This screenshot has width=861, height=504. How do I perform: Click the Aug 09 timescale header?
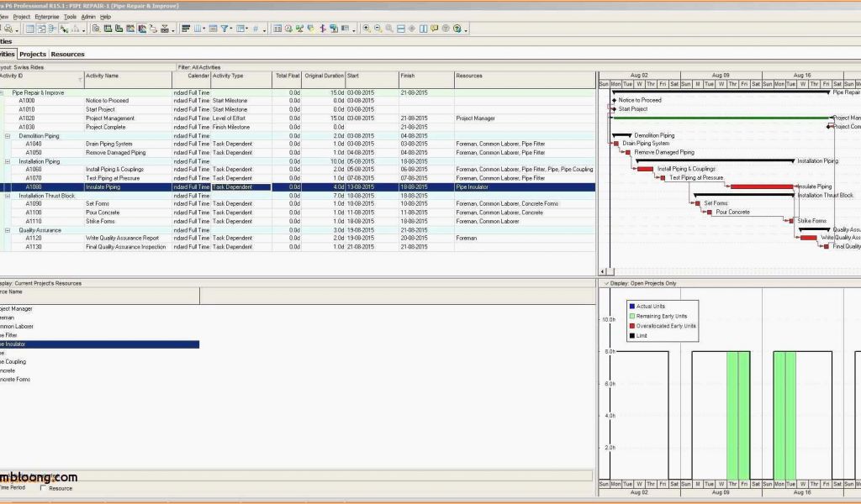tap(721, 75)
